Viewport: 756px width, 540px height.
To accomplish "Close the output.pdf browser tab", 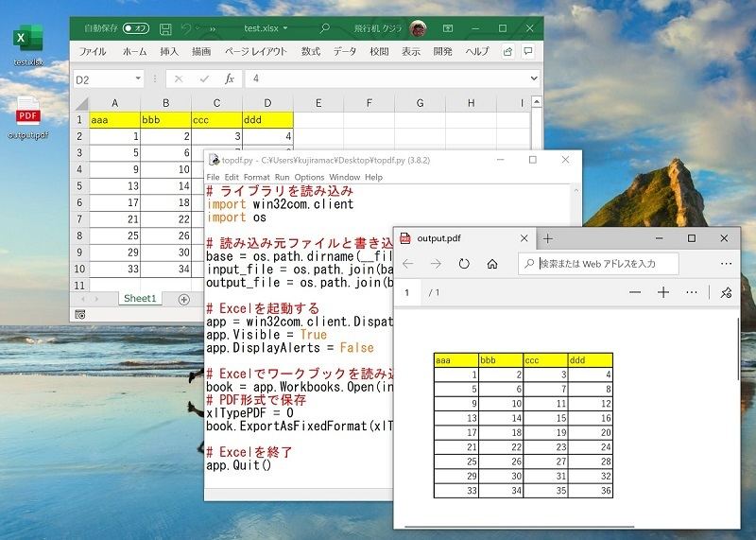I will pos(524,238).
